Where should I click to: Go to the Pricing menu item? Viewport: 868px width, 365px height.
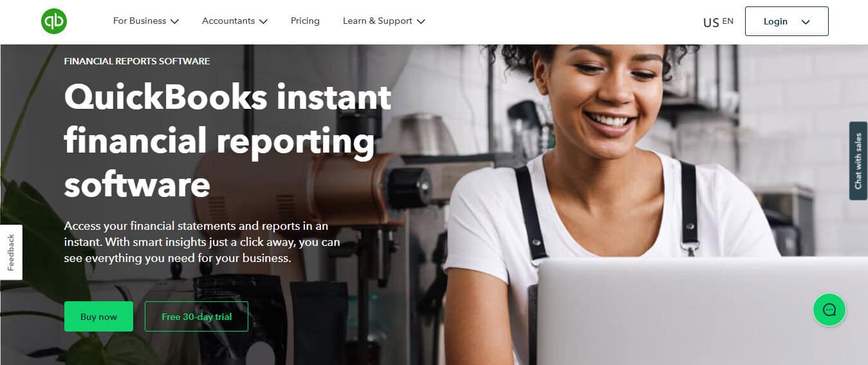pos(305,21)
